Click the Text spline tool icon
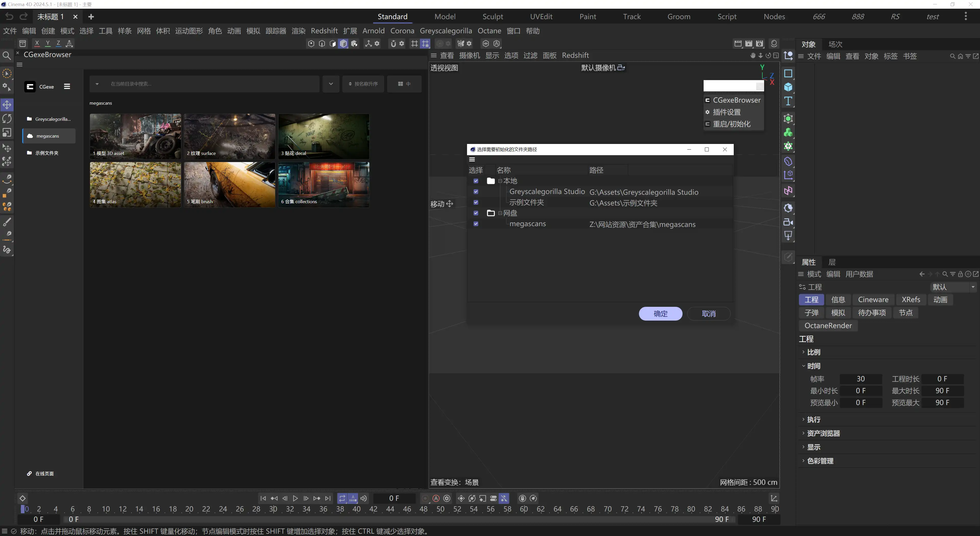Screen dimensions: 980x536 coord(788,101)
